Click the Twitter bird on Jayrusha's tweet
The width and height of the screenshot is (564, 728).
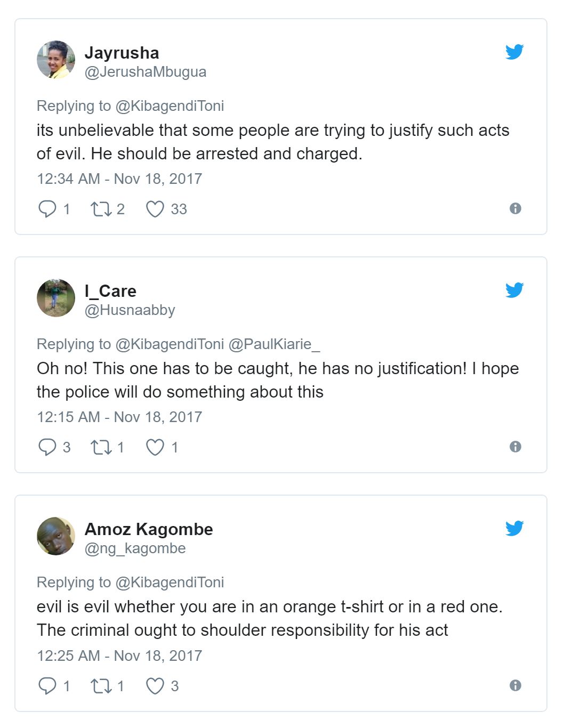click(514, 52)
